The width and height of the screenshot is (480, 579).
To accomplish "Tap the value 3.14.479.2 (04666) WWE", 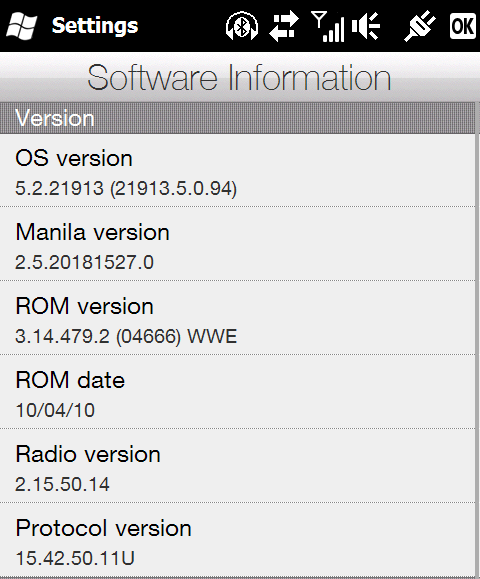I will (x=126, y=336).
